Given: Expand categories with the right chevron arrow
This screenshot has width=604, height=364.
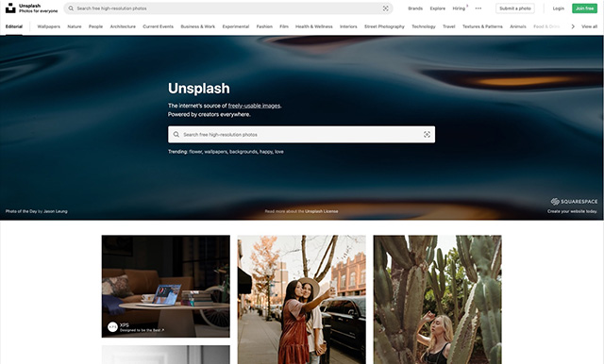Looking at the screenshot, I should [x=573, y=26].
